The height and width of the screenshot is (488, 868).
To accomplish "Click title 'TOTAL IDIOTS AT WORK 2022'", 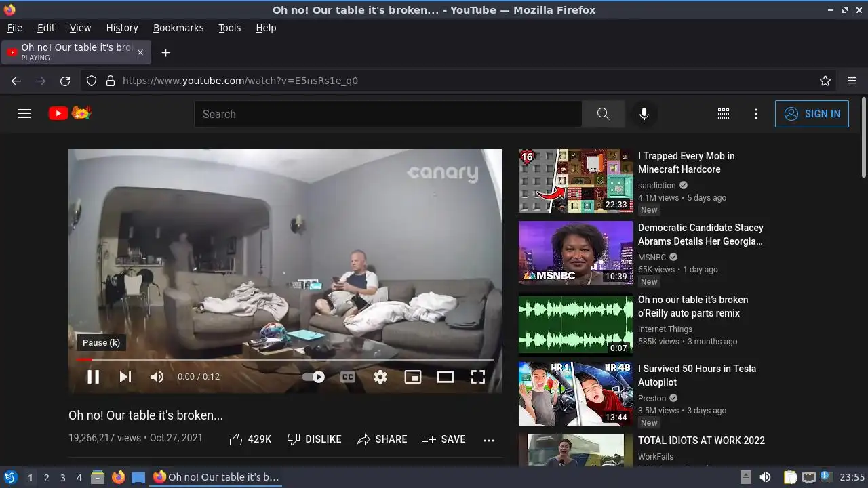I will point(701,441).
